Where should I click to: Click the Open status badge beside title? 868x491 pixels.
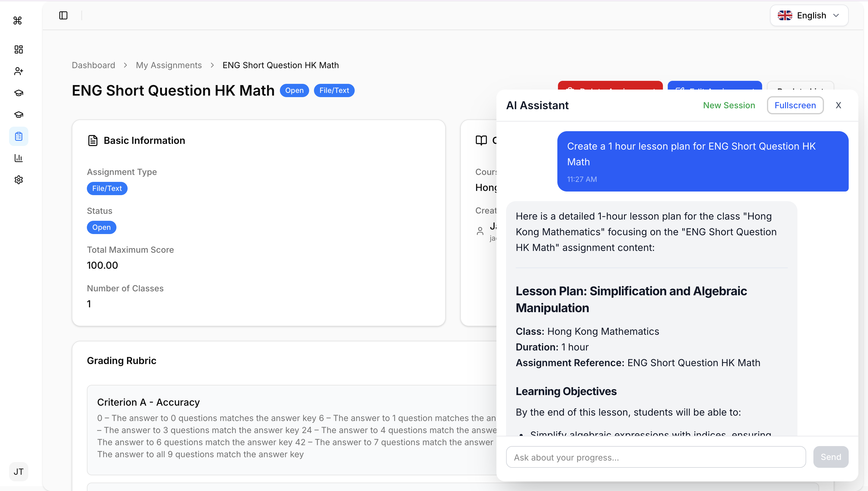pos(294,90)
